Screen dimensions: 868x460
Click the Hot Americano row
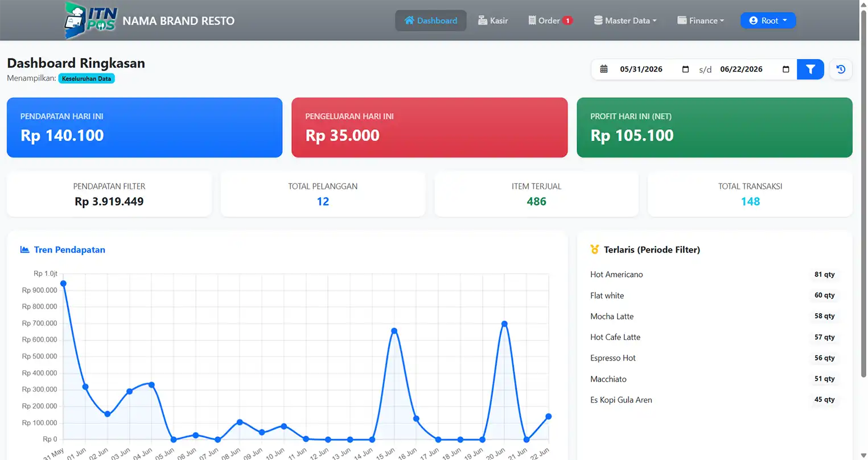[x=715, y=274]
